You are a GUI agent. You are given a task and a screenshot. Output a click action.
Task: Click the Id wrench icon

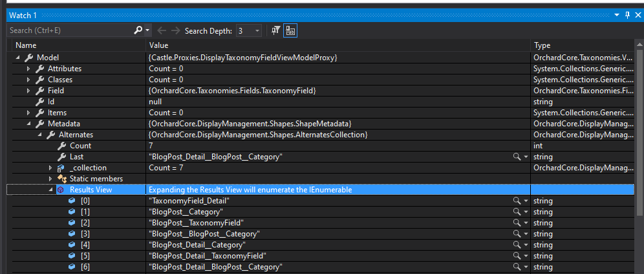40,102
